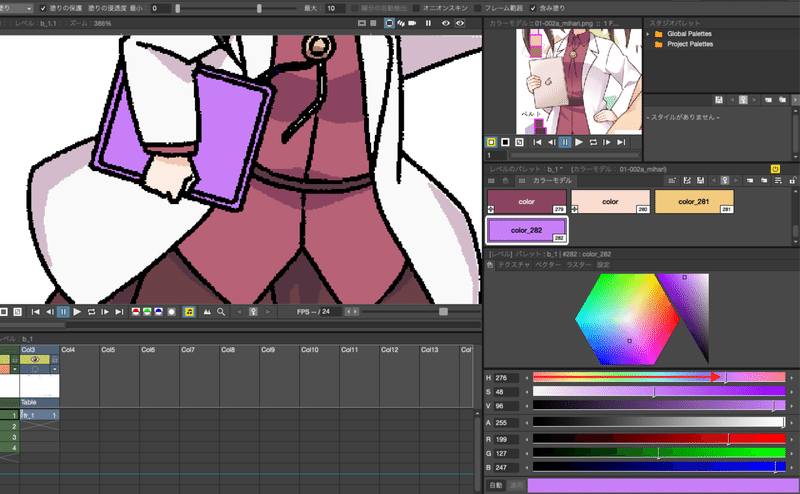The image size is (800, 494).
Task: Click play in the color model viewer
Action: point(579,142)
